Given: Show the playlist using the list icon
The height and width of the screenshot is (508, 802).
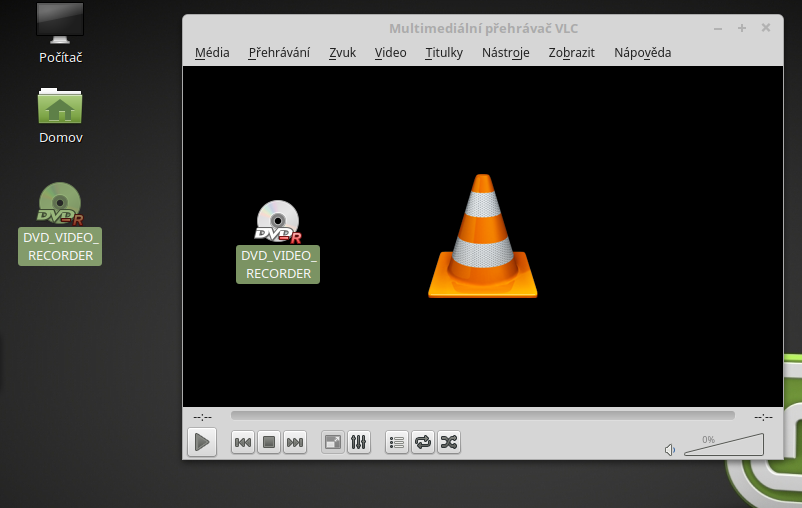Looking at the screenshot, I should [x=397, y=442].
